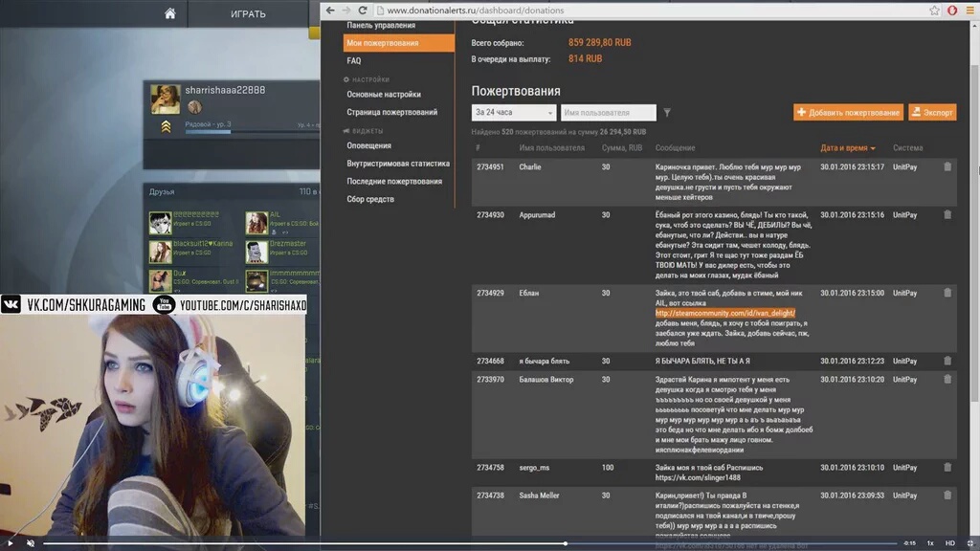
Task: Open the red Opera extension icon
Action: point(952,10)
